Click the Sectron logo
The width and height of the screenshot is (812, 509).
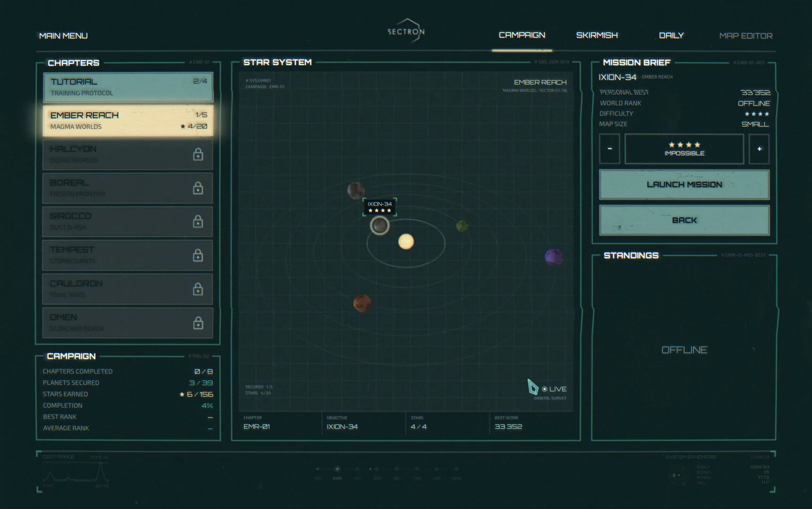pyautogui.click(x=406, y=31)
